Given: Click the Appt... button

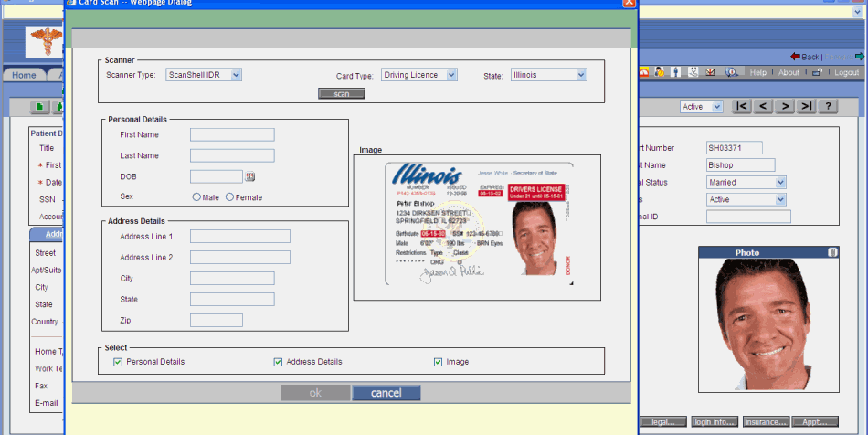Looking at the screenshot, I should [x=815, y=421].
